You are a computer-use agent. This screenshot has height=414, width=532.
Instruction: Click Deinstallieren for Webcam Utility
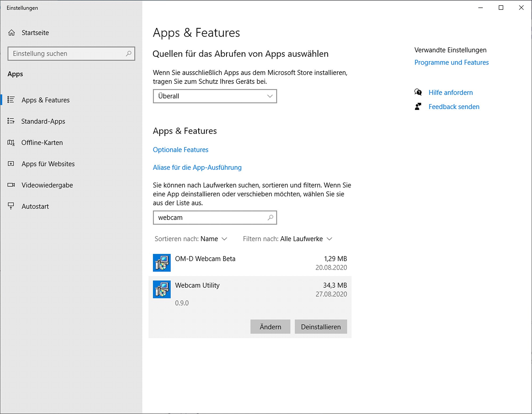[x=321, y=327]
